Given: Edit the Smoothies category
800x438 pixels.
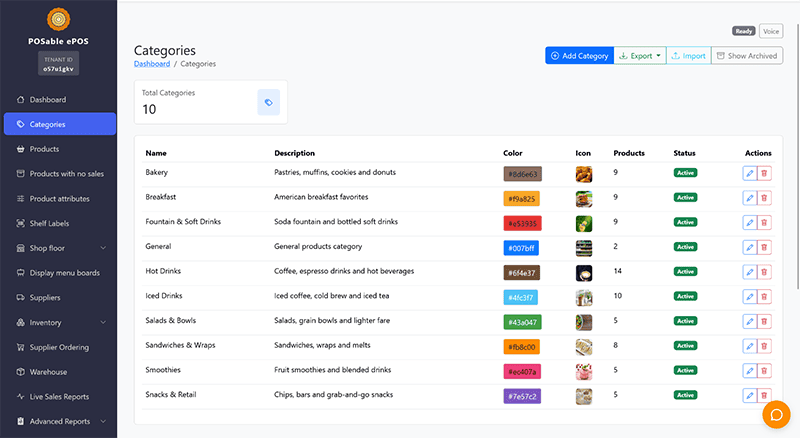Looking at the screenshot, I should click(749, 371).
